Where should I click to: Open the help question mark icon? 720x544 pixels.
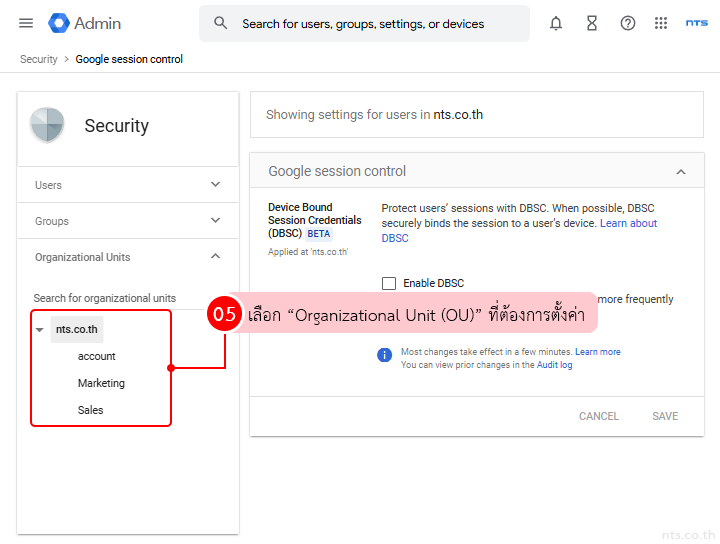coord(628,23)
